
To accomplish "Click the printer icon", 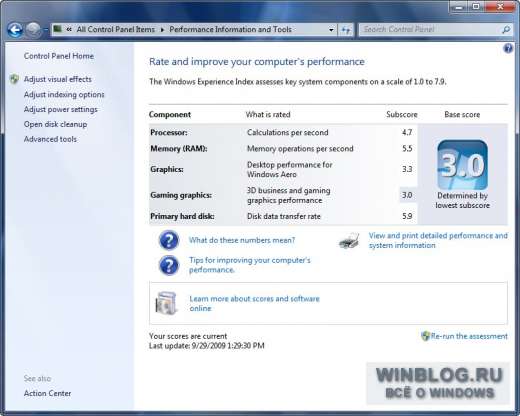I will (x=349, y=241).
